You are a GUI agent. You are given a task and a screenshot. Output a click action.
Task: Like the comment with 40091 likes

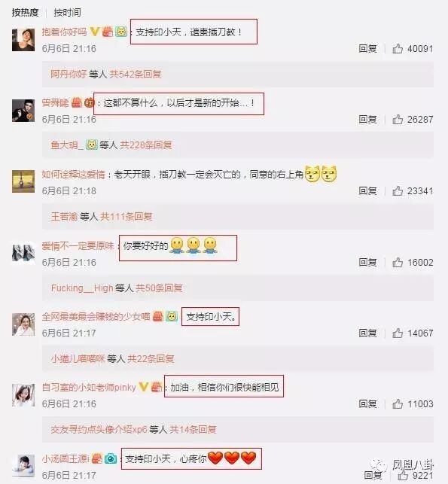coord(398,48)
